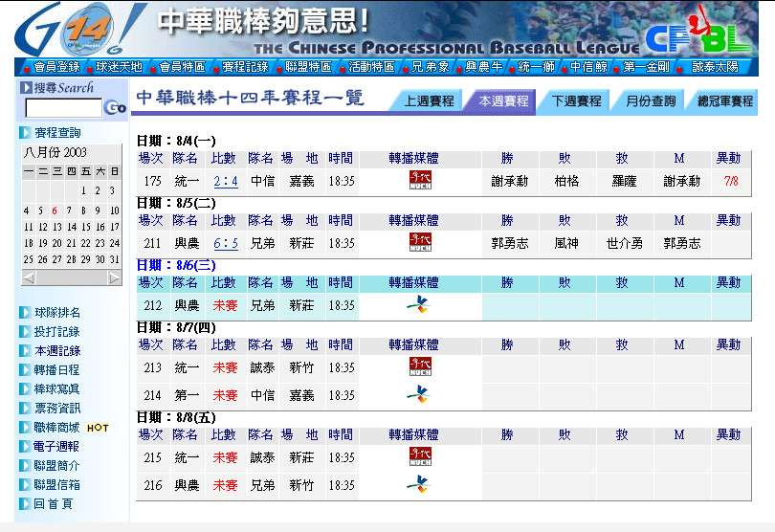Screen dimensions: 775x532
Task: Open the 電子週報 sidebar link
Action: pyautogui.click(x=57, y=447)
